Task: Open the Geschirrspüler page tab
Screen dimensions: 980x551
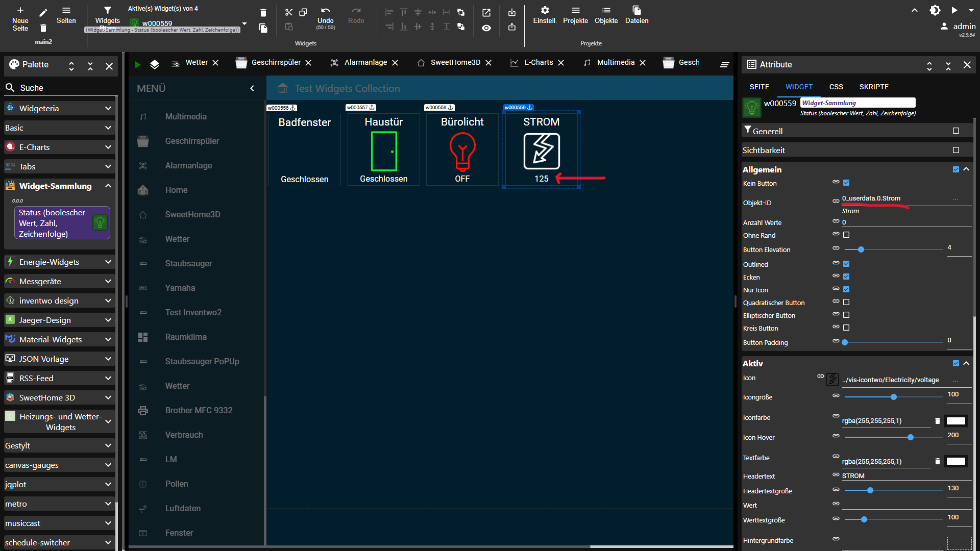Action: pyautogui.click(x=276, y=62)
